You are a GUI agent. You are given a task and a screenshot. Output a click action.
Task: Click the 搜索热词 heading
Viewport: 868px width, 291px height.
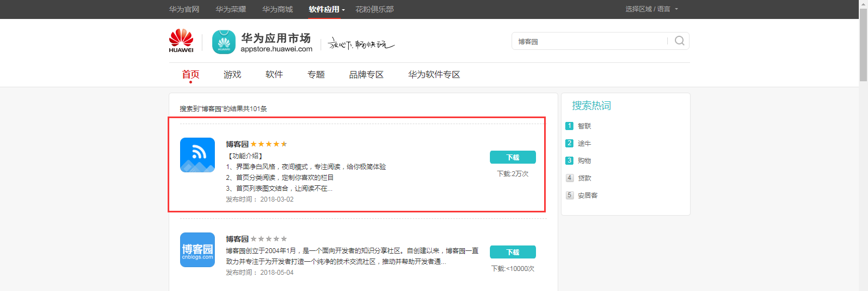tap(591, 106)
